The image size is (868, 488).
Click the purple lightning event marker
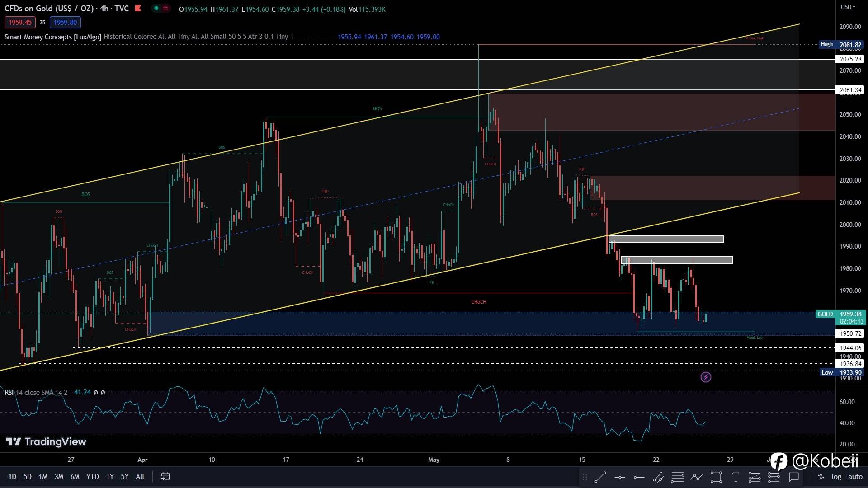[x=706, y=377]
